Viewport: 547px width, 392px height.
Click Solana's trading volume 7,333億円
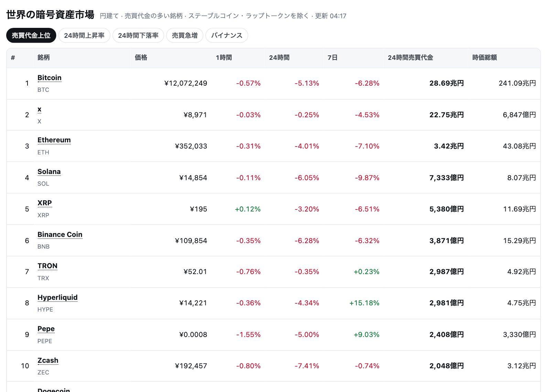tap(447, 178)
